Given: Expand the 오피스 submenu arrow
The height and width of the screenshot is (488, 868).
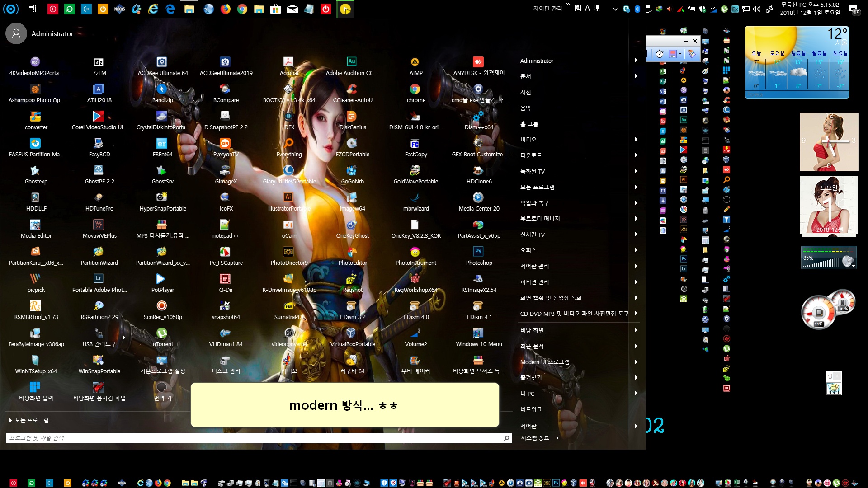Looking at the screenshot, I should click(636, 250).
